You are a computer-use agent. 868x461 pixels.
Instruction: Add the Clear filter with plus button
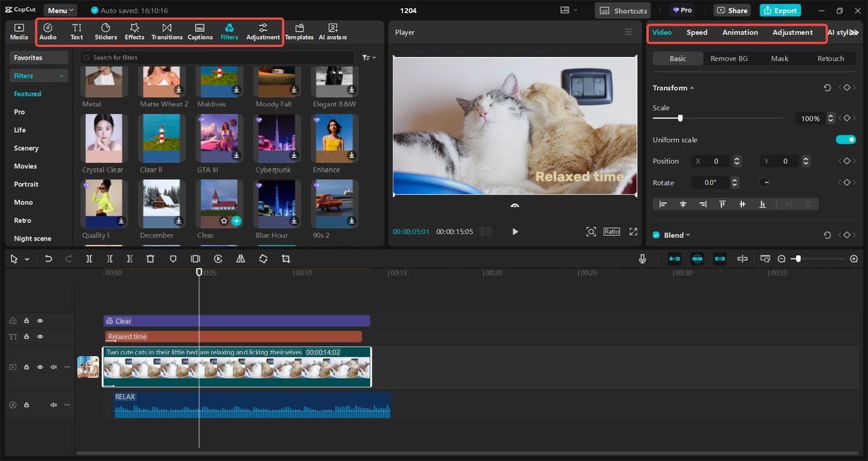(236, 221)
